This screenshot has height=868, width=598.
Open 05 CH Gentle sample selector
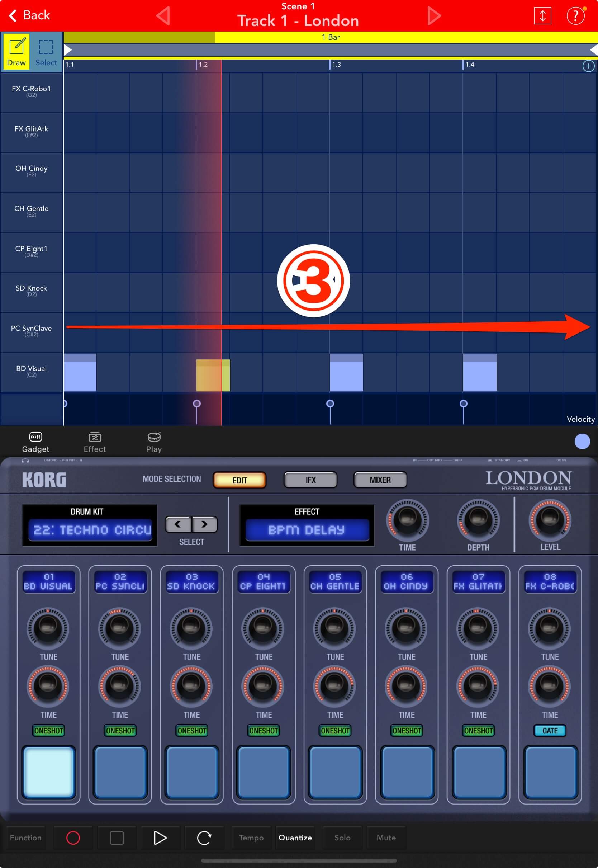point(335,582)
